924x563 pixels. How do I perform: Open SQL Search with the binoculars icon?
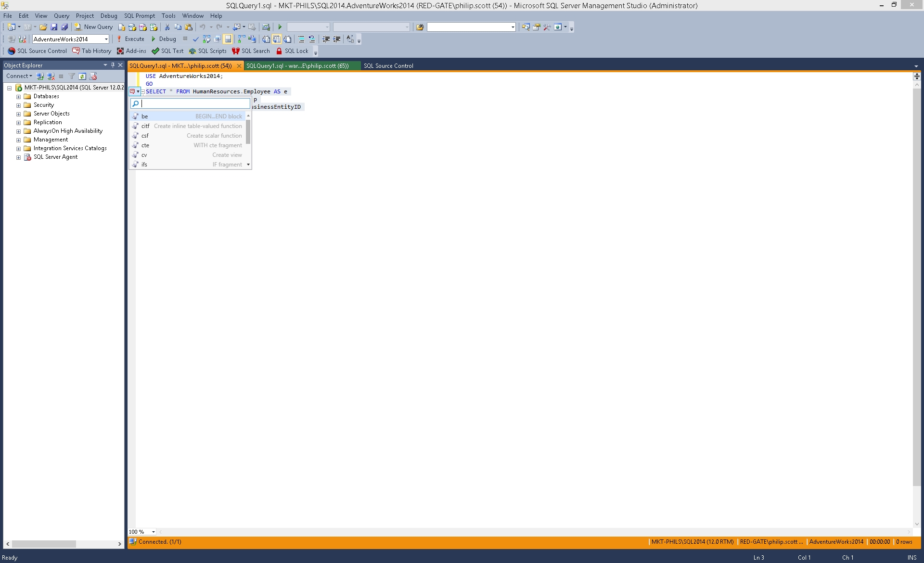[250, 51]
